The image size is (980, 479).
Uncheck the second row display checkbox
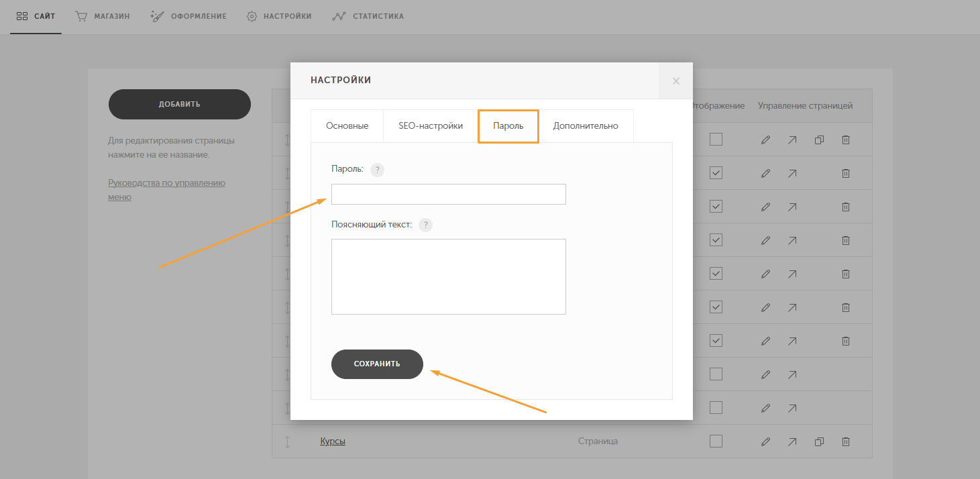pyautogui.click(x=716, y=172)
